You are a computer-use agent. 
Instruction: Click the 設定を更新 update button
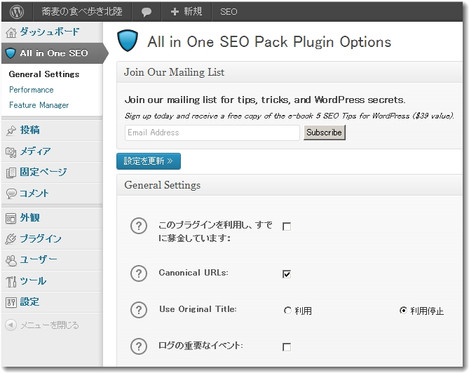[x=149, y=161]
